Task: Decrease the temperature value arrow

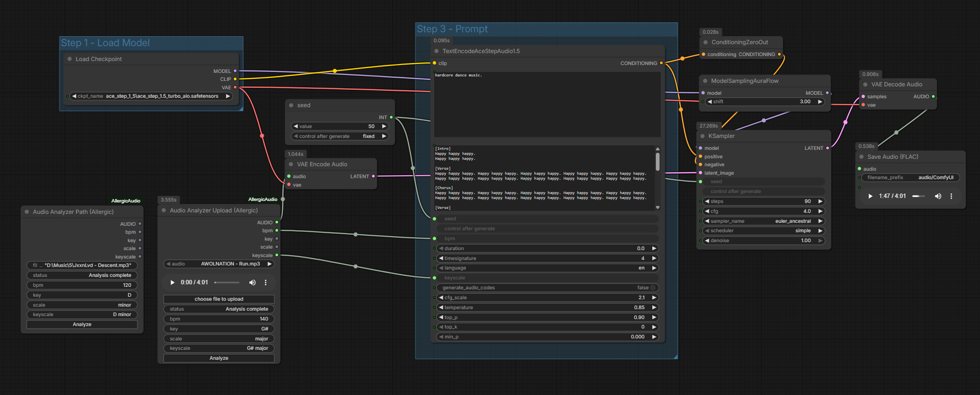Action: (x=441, y=308)
